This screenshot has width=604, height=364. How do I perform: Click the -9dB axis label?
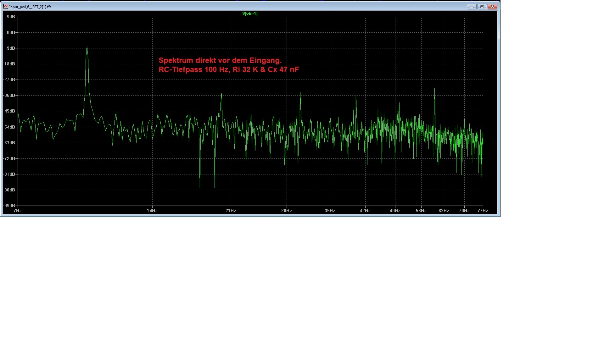point(10,48)
